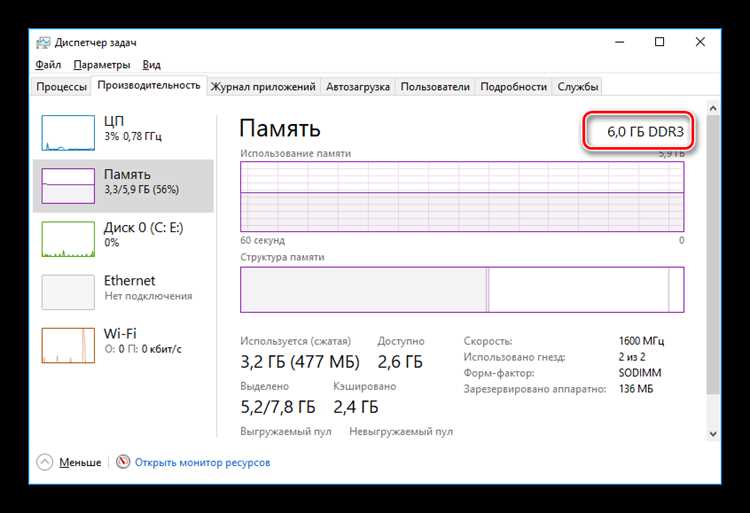Click the 136 МБ hardware reserved value
750x513 pixels.
(636, 389)
